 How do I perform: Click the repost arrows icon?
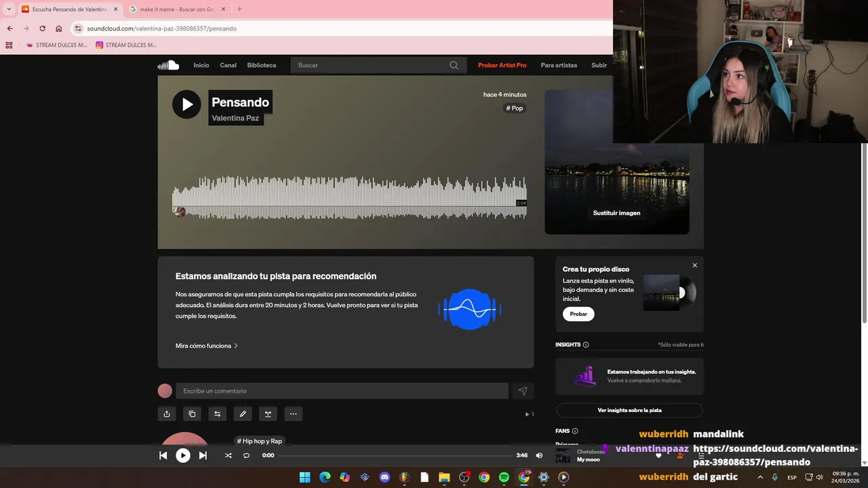coord(217,414)
